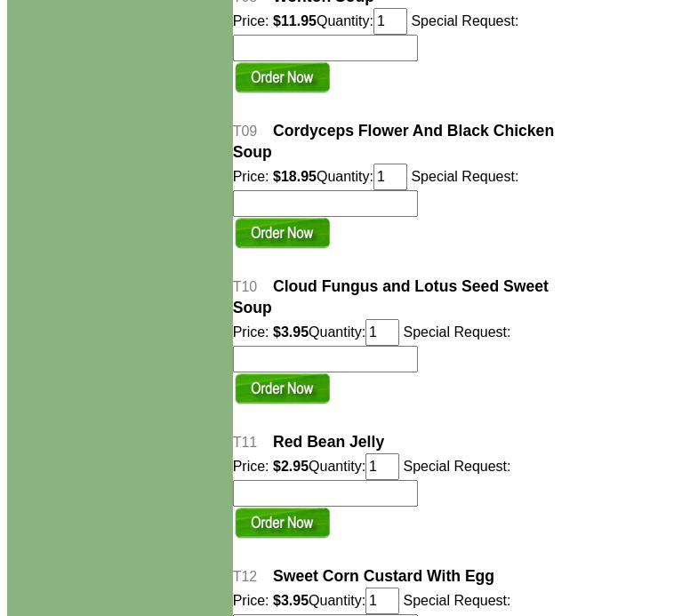Click the $18.95 price text
This screenshot has width=698, height=616.
(294, 177)
